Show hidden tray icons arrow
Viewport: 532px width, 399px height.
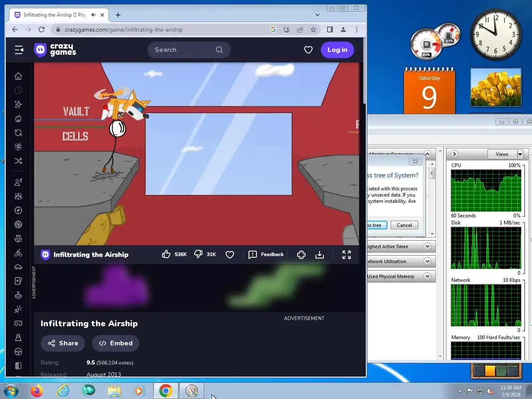[460, 391]
